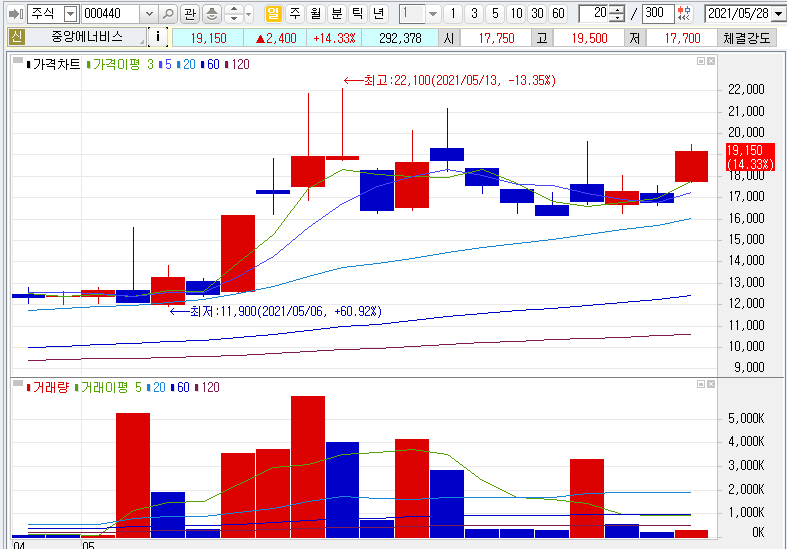Click the total candle count field 300
This screenshot has height=549, width=787.
(x=658, y=14)
